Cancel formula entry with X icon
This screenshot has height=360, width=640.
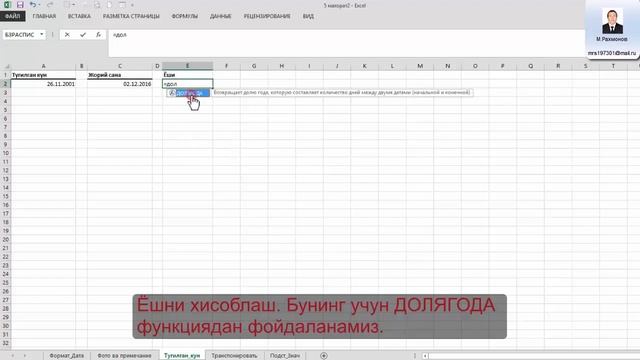click(x=67, y=35)
